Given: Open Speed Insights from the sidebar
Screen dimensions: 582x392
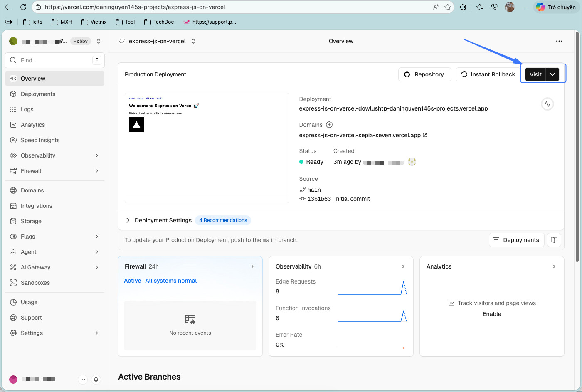Looking at the screenshot, I should (x=40, y=140).
